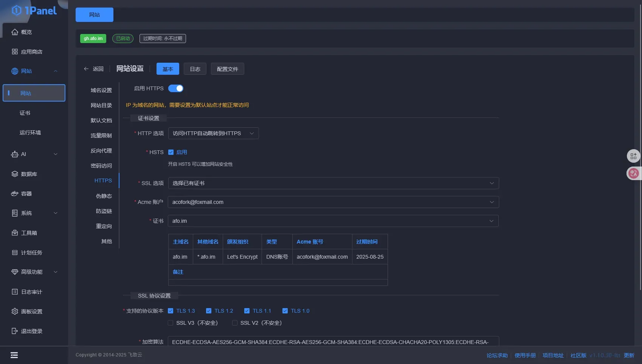Click the cipher suite input field
The image size is (642, 364).
[333, 342]
